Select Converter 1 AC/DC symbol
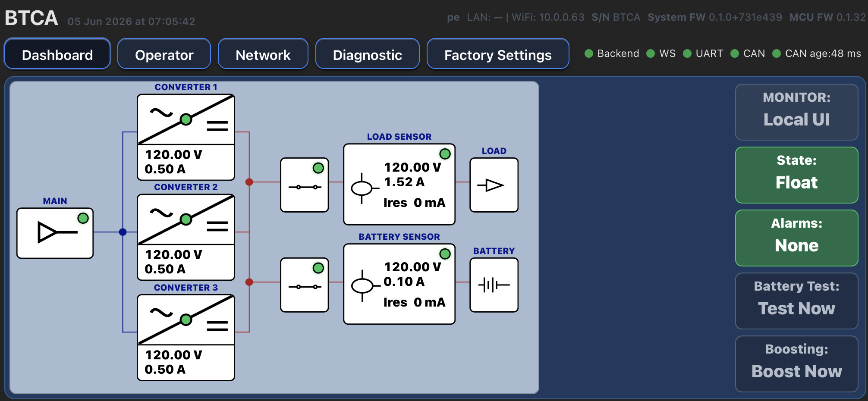 tap(186, 119)
